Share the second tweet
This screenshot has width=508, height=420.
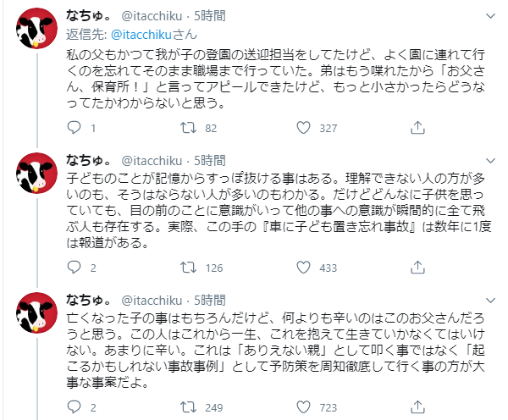tap(417, 268)
